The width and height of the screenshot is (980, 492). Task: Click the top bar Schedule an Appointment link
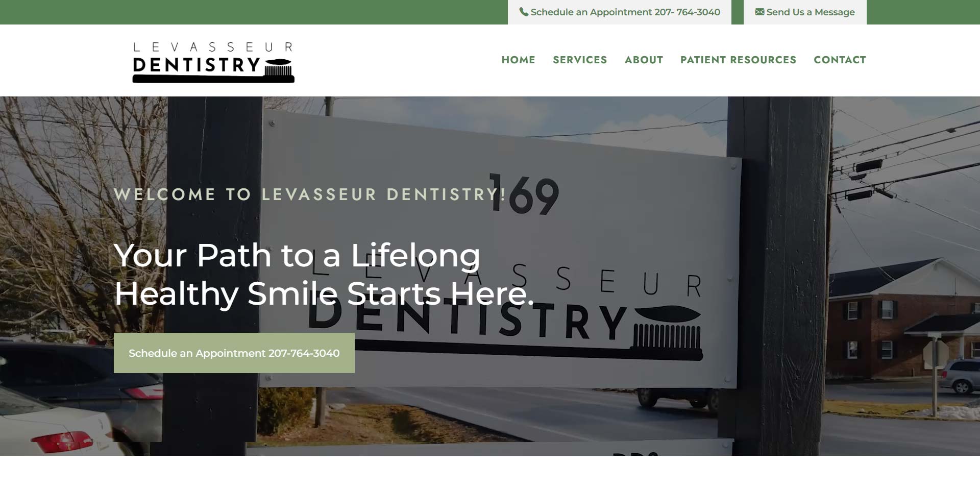pyautogui.click(x=620, y=12)
